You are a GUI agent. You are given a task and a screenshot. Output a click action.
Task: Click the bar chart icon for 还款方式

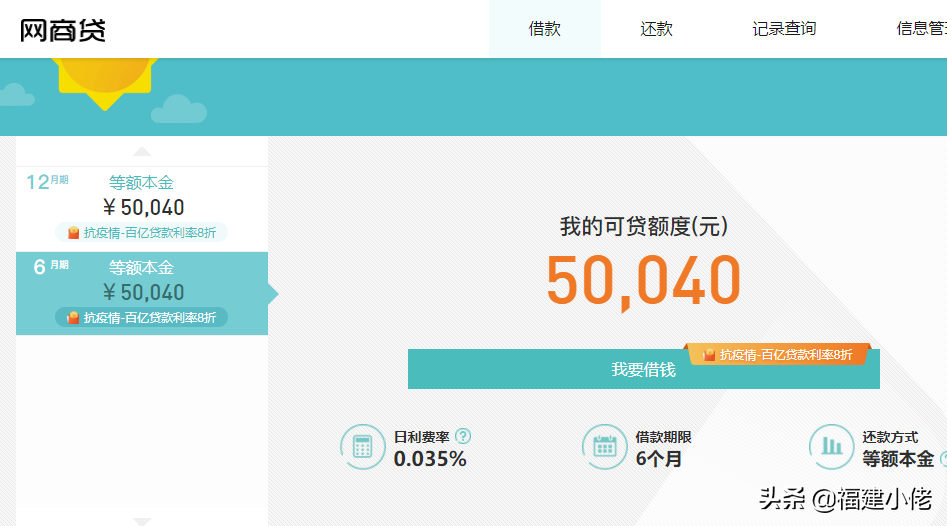point(832,447)
